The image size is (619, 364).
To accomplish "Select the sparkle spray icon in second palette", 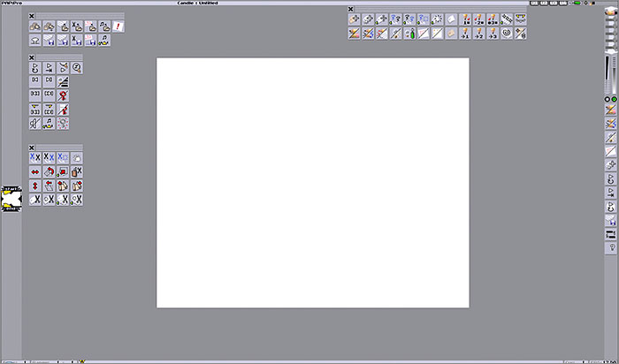I will pyautogui.click(x=63, y=124).
